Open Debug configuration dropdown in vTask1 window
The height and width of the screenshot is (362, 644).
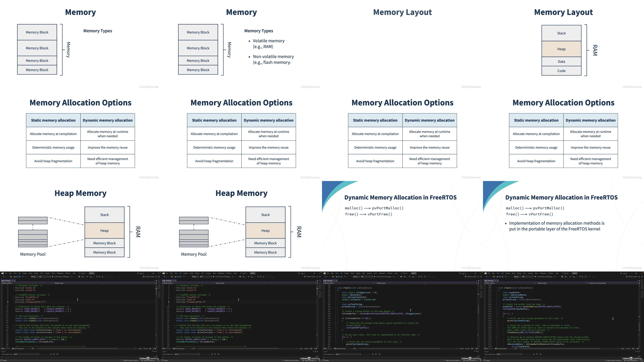tap(356, 277)
